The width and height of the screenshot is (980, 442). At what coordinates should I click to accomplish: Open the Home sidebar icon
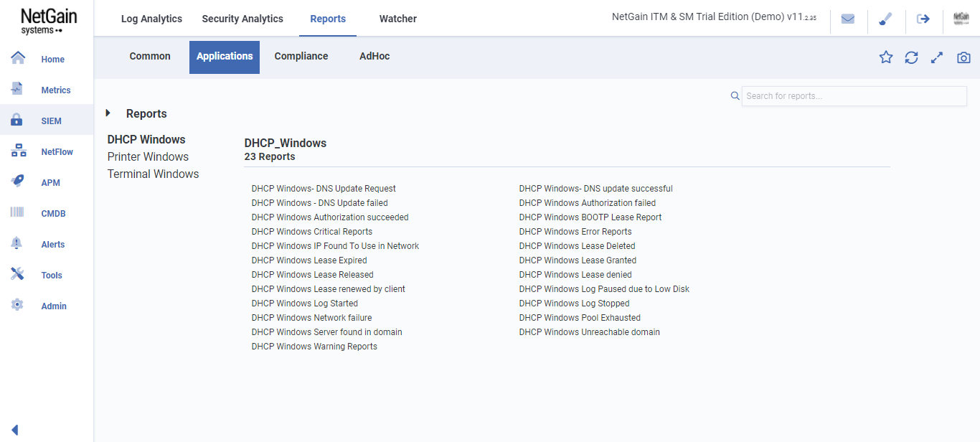tap(18, 58)
